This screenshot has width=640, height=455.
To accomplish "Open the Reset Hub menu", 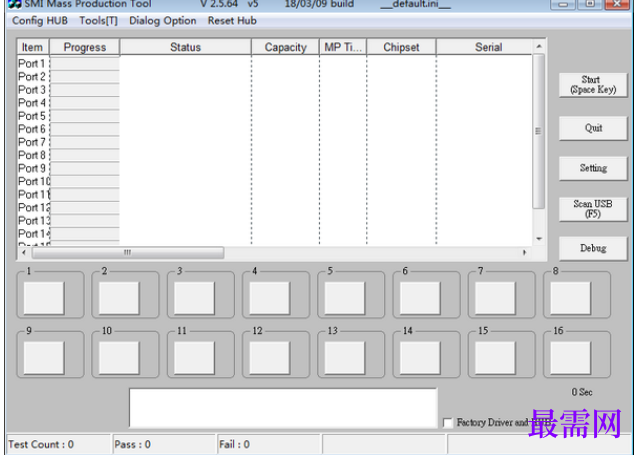I will click(232, 20).
